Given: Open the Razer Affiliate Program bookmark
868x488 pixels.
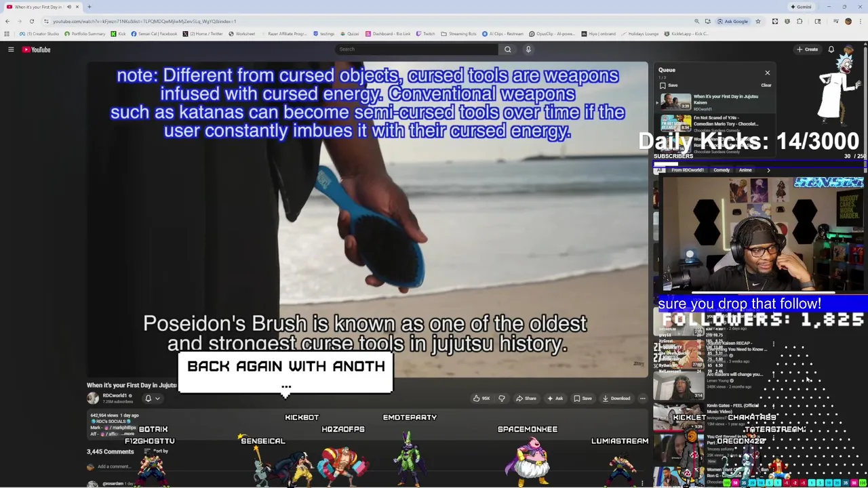Looking at the screenshot, I should click(283, 34).
